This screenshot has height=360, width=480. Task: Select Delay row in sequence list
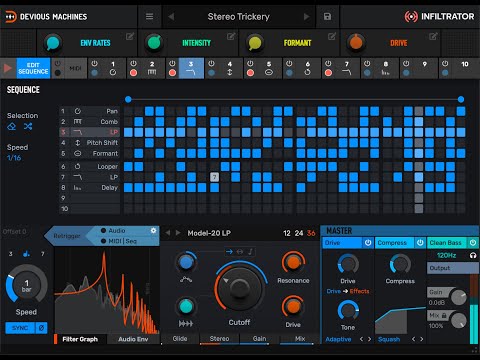coord(89,188)
